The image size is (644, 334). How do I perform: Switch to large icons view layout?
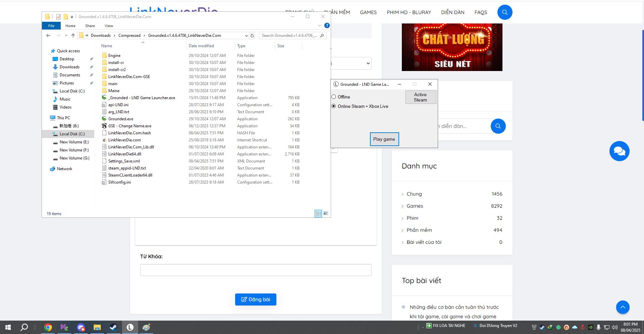tap(325, 213)
